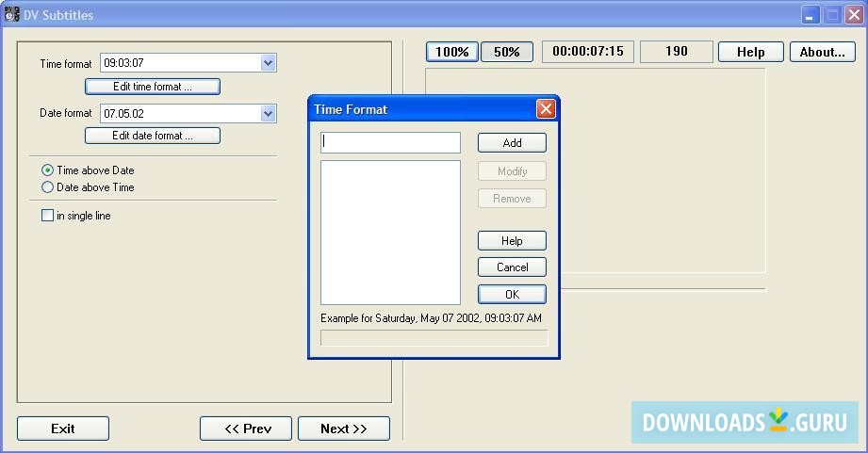The image size is (868, 453).
Task: Click the frame number 190 display
Action: pyautogui.click(x=677, y=52)
